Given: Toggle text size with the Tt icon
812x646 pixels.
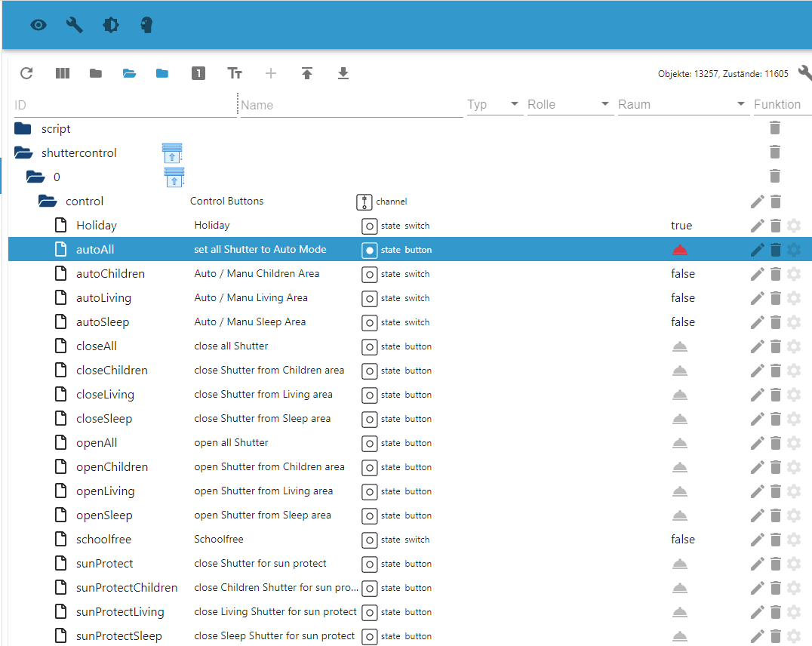Looking at the screenshot, I should tap(235, 73).
